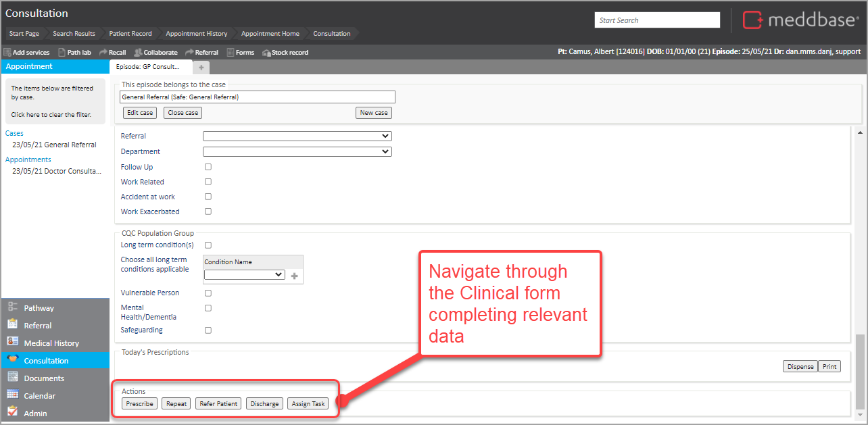
Task: Focus the Start Search input field
Action: [x=657, y=20]
